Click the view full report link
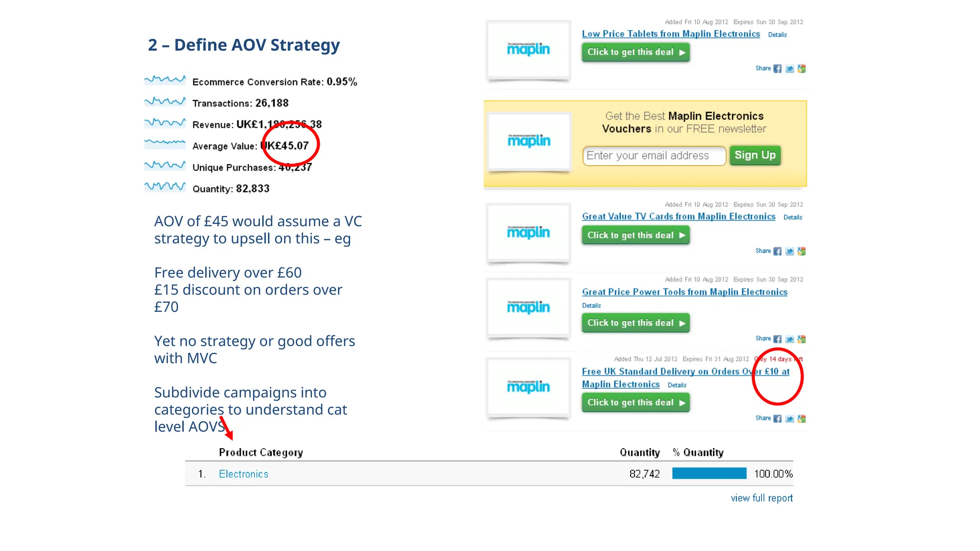Image resolution: width=980 pixels, height=551 pixels. 762,498
